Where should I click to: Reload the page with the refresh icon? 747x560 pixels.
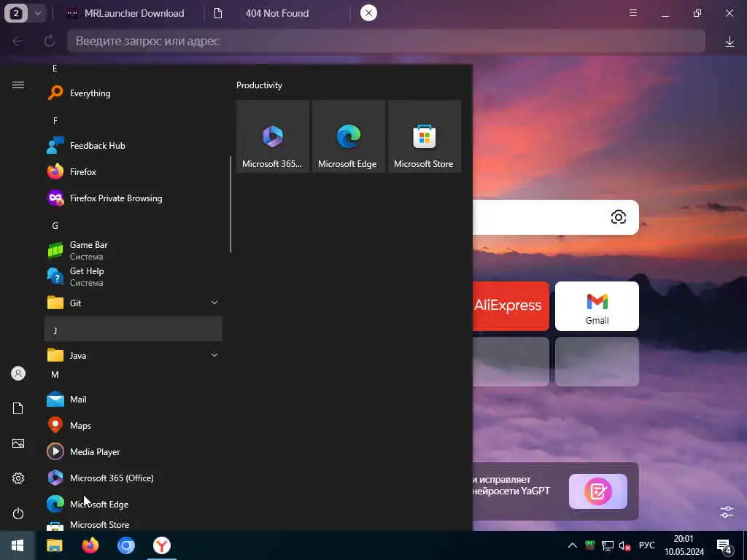tap(50, 41)
